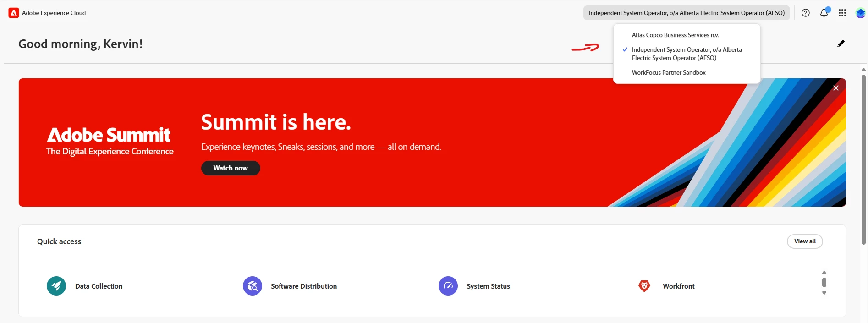
Task: Click the page vertical scrollbar thumb
Action: tap(863, 159)
